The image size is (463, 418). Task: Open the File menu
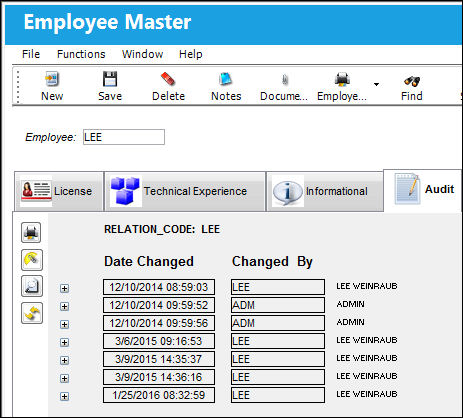coord(31,54)
